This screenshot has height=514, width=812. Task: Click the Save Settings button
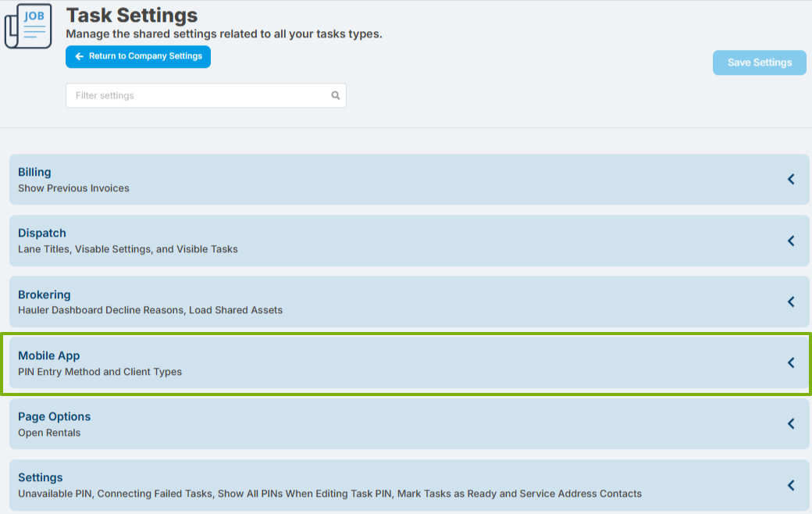759,62
